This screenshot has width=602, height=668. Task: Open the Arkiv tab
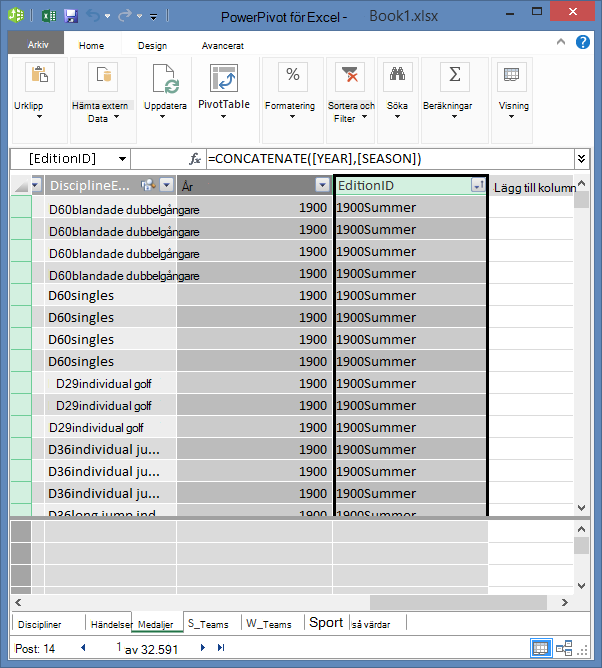tap(37, 44)
